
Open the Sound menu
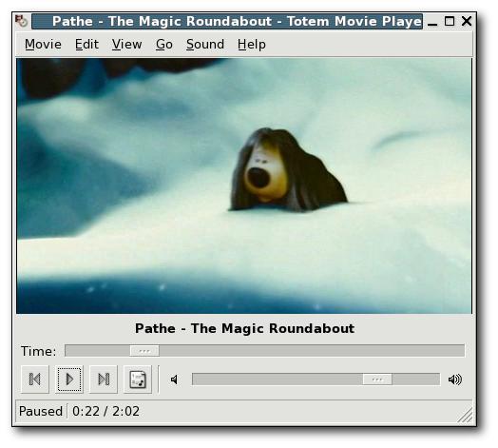point(205,44)
